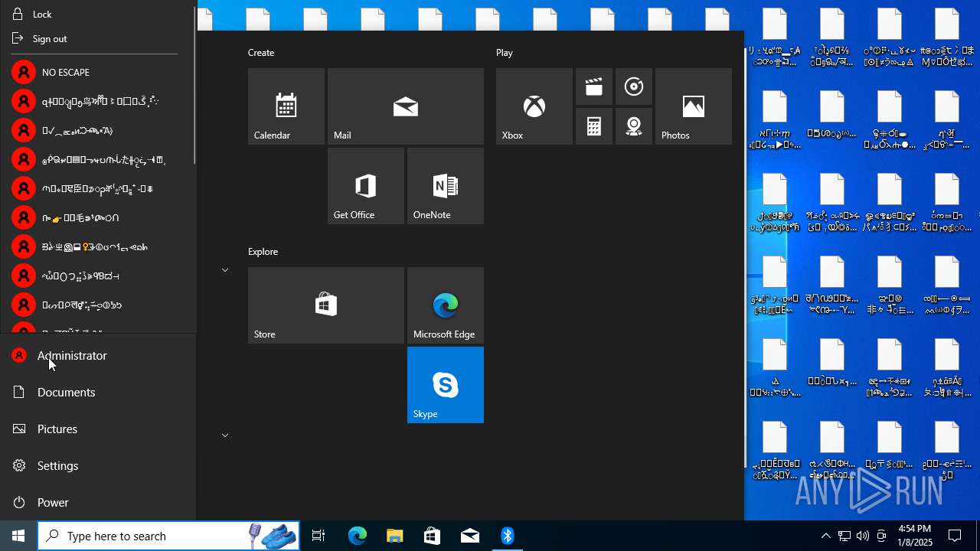Click the taskbar search box
Image resolution: width=980 pixels, height=551 pixels.
[168, 536]
